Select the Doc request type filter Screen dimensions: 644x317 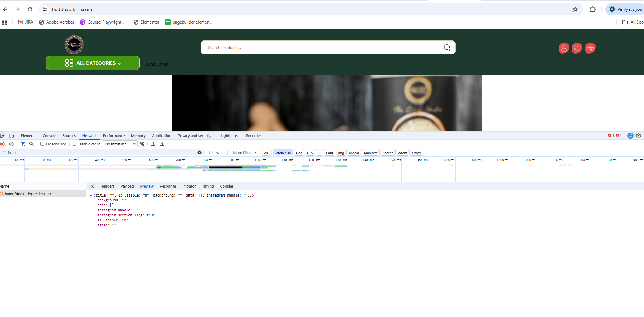click(x=299, y=153)
